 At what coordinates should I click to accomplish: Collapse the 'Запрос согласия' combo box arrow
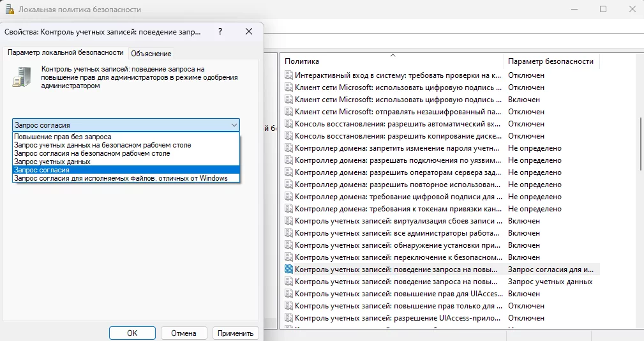click(234, 125)
